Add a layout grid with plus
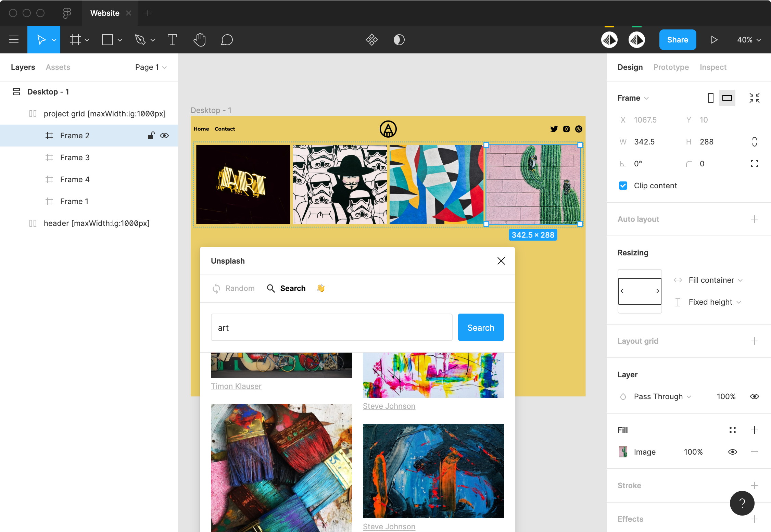The height and width of the screenshot is (532, 771). 755,341
